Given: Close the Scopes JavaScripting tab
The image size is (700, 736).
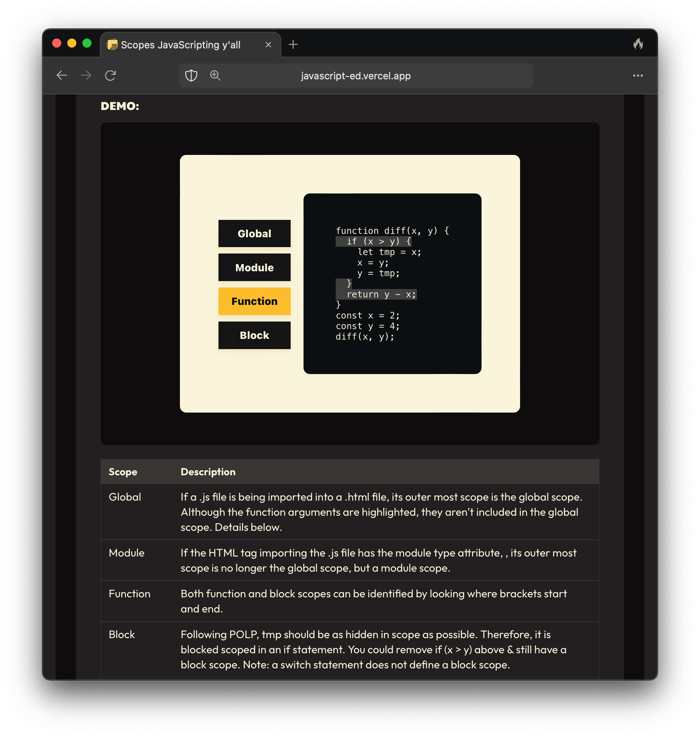Looking at the screenshot, I should pos(268,45).
